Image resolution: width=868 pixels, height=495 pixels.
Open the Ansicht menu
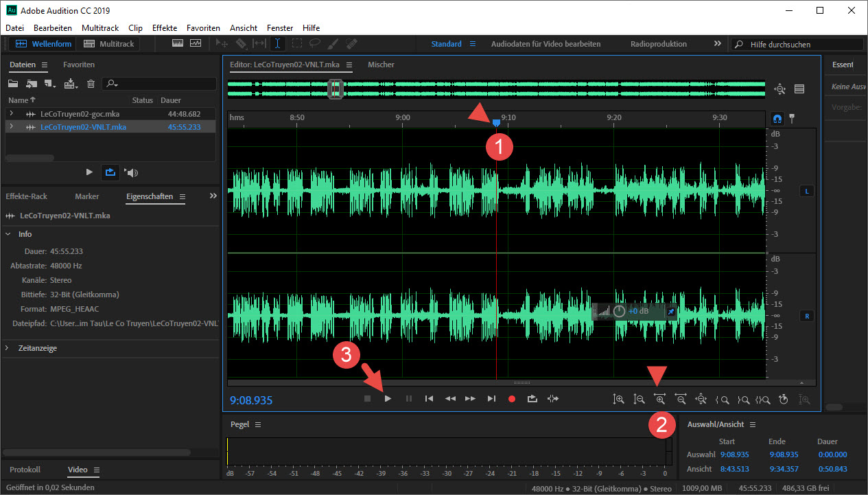pyautogui.click(x=244, y=28)
